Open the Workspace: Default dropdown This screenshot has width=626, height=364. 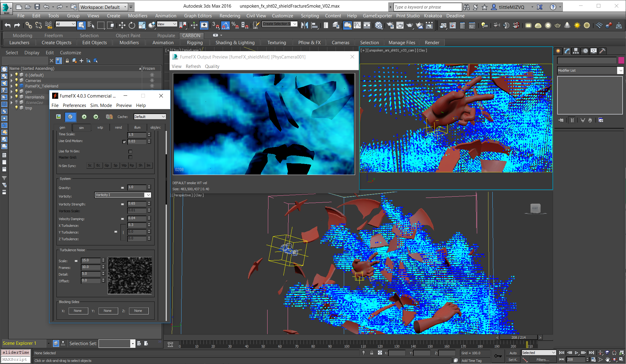[103, 7]
